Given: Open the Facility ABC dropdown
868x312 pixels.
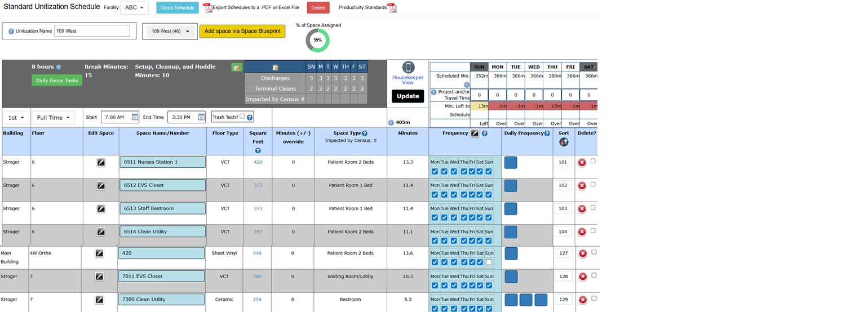Looking at the screenshot, I should coord(134,8).
